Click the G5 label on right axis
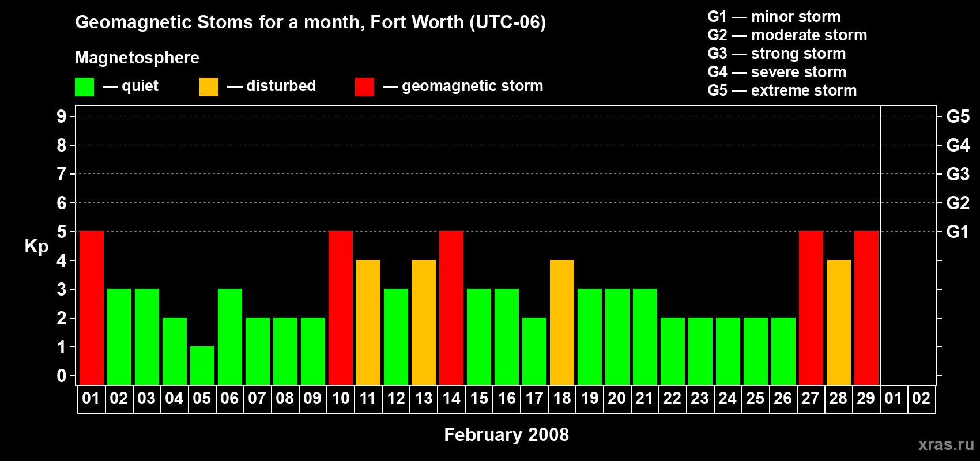 (958, 116)
